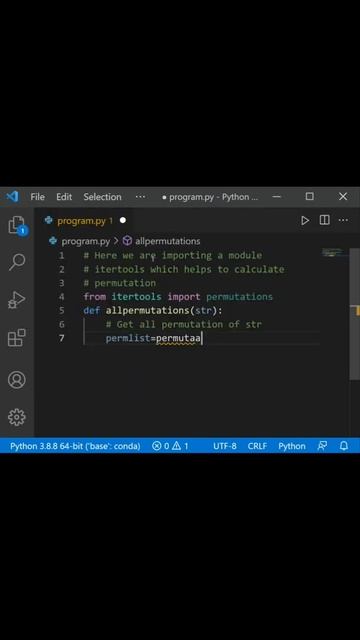This screenshot has width=360, height=640.
Task: Open the File menu
Action: point(37,197)
